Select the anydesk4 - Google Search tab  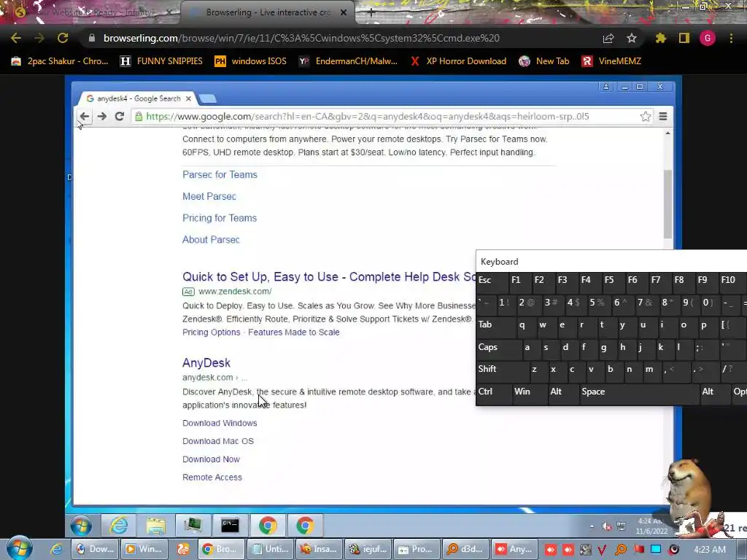point(137,98)
